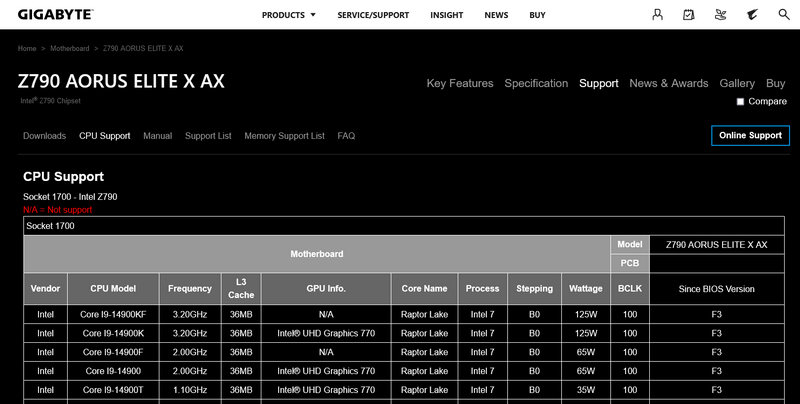The width and height of the screenshot is (800, 404).
Task: Click the Core Name column header
Action: [424, 289]
